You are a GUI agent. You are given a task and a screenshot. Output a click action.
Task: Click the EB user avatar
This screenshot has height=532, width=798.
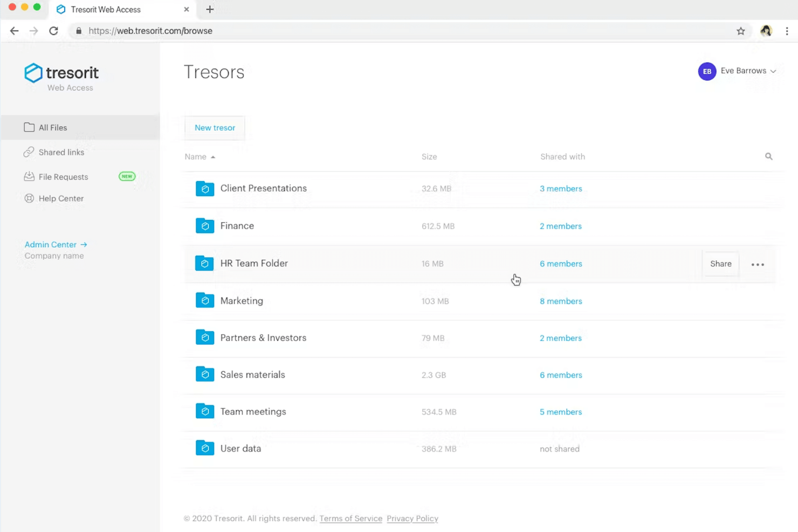707,71
